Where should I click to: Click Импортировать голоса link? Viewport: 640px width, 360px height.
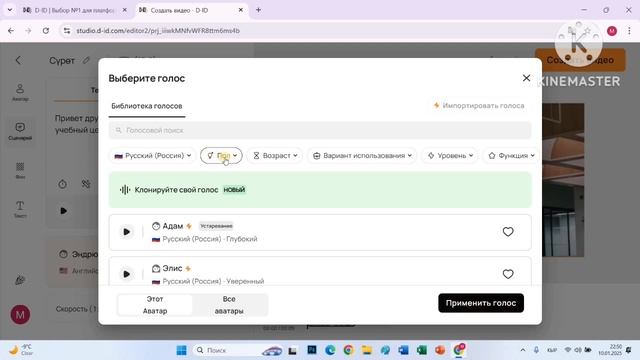[479, 106]
